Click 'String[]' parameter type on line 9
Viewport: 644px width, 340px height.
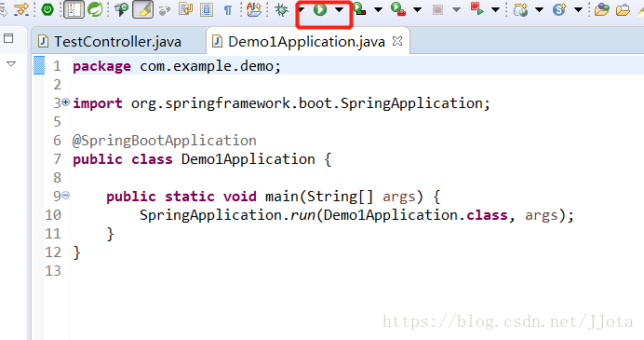[x=341, y=197]
